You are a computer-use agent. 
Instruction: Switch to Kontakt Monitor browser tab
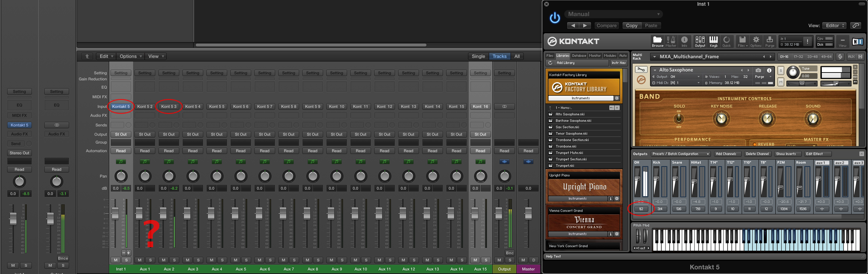tap(595, 56)
